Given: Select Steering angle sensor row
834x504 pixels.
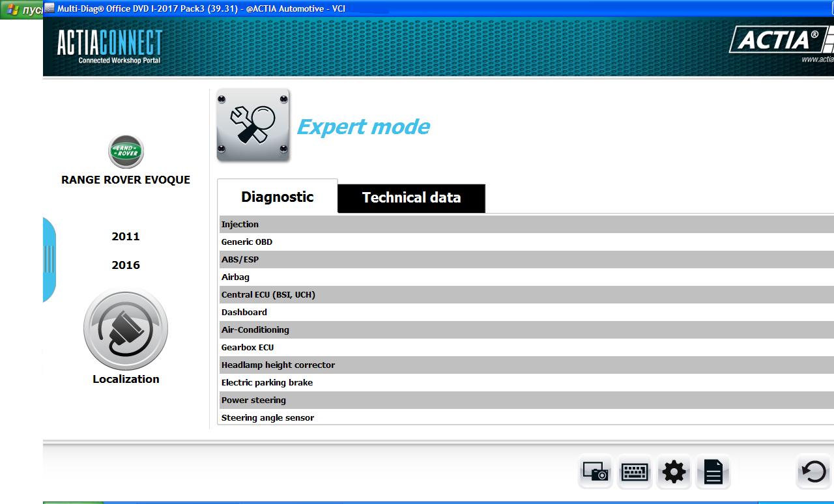Looking at the screenshot, I should [x=526, y=417].
